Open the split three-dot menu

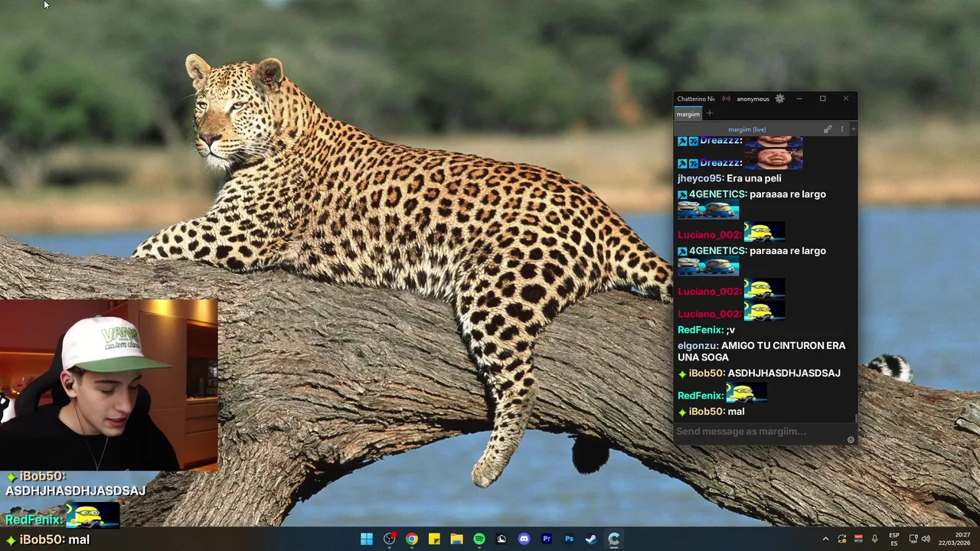842,129
